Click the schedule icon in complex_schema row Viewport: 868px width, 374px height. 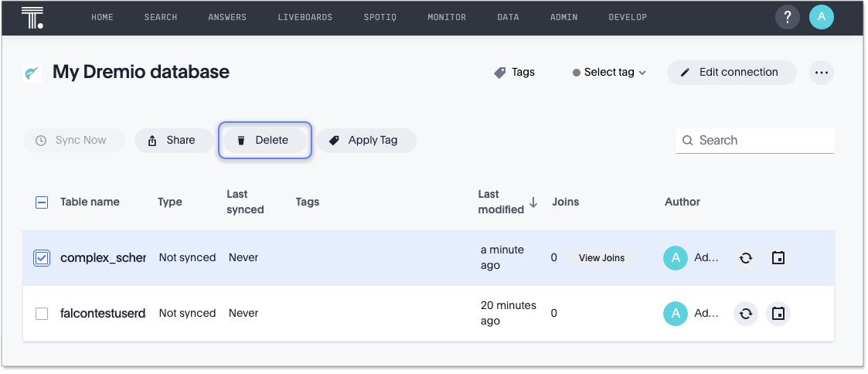tap(778, 258)
